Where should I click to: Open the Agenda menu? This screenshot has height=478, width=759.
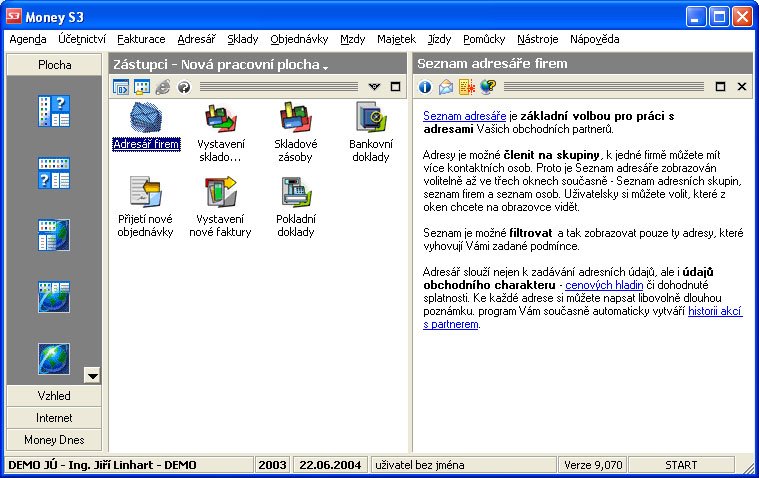[28, 39]
